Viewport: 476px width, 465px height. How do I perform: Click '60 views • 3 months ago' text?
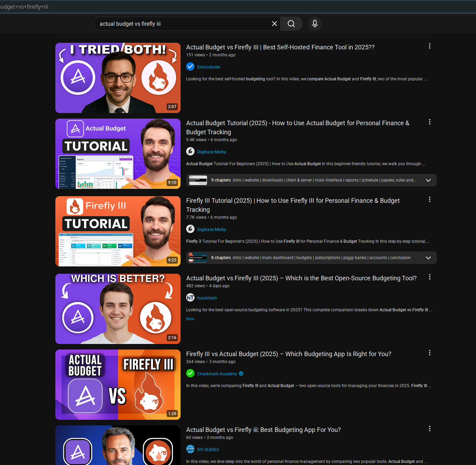pos(210,437)
